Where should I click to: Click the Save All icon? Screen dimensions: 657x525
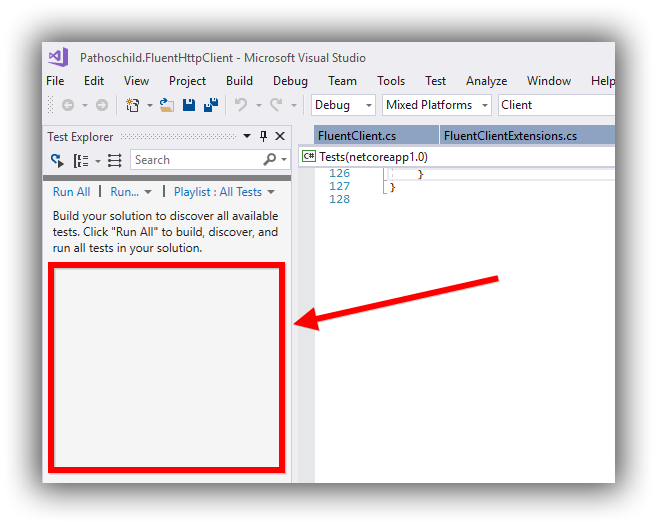click(211, 105)
